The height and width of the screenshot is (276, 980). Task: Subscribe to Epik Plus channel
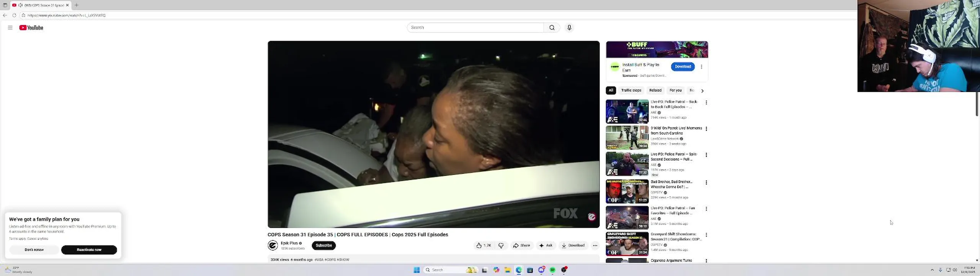point(323,245)
